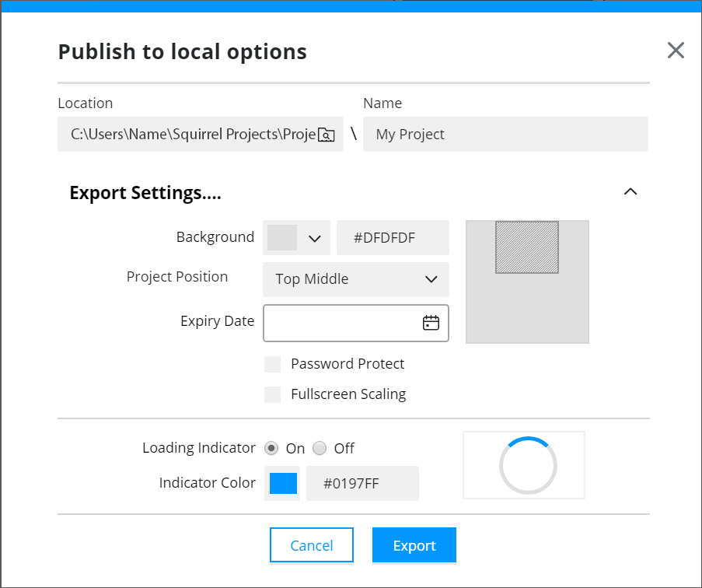Click the Export button

[x=414, y=545]
